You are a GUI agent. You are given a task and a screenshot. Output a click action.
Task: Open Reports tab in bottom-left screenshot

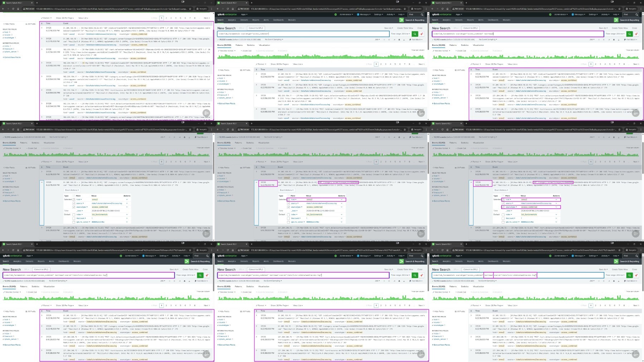[x=41, y=261]
